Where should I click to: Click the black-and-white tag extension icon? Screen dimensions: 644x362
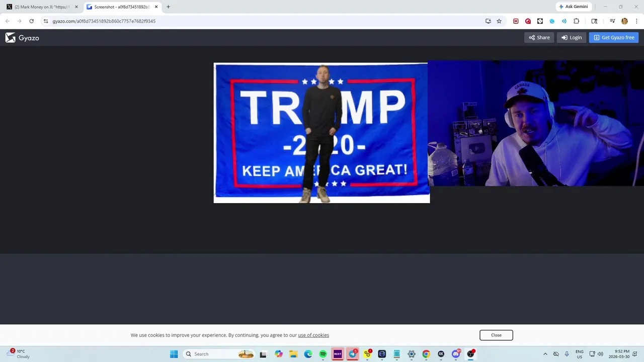coord(540,21)
